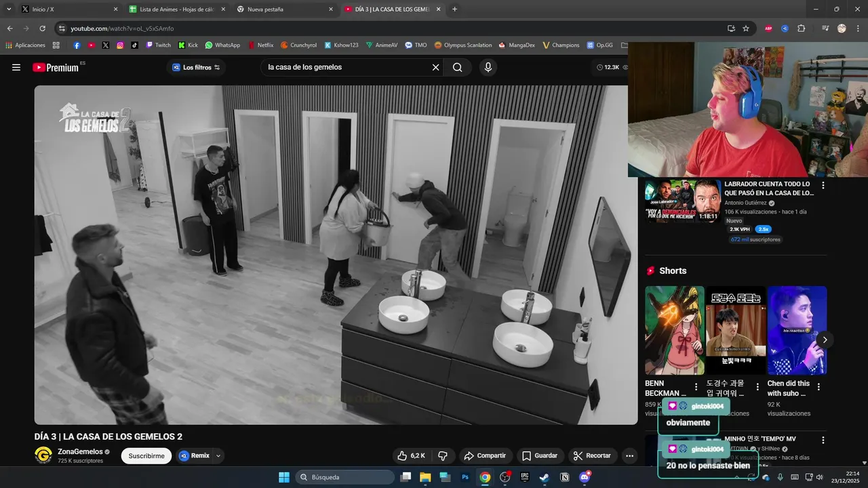Select the DÍA 3 LA CASA DE LOS GEMELOS tab
868x488 pixels.
[x=391, y=9]
